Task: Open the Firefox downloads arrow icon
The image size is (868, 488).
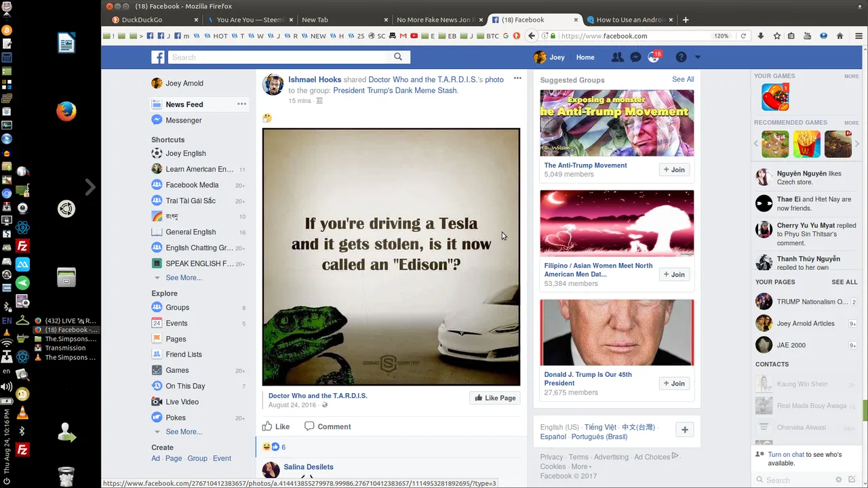Action: (x=761, y=36)
